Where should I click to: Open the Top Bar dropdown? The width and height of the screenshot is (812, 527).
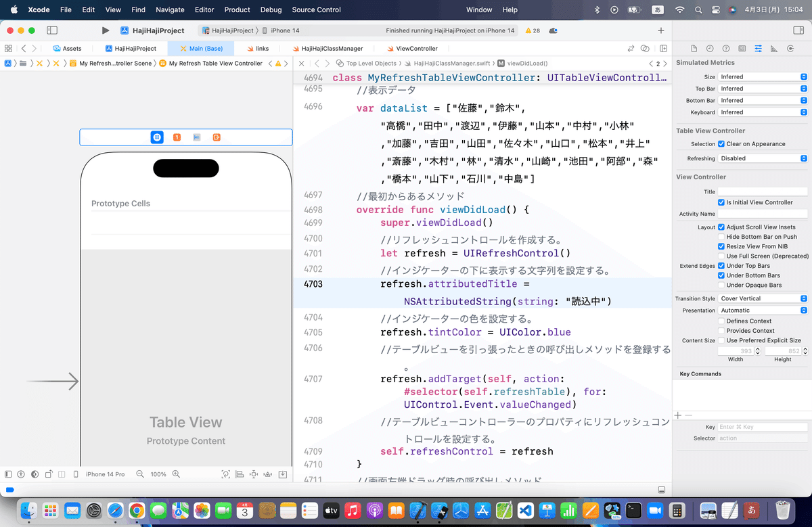click(763, 89)
